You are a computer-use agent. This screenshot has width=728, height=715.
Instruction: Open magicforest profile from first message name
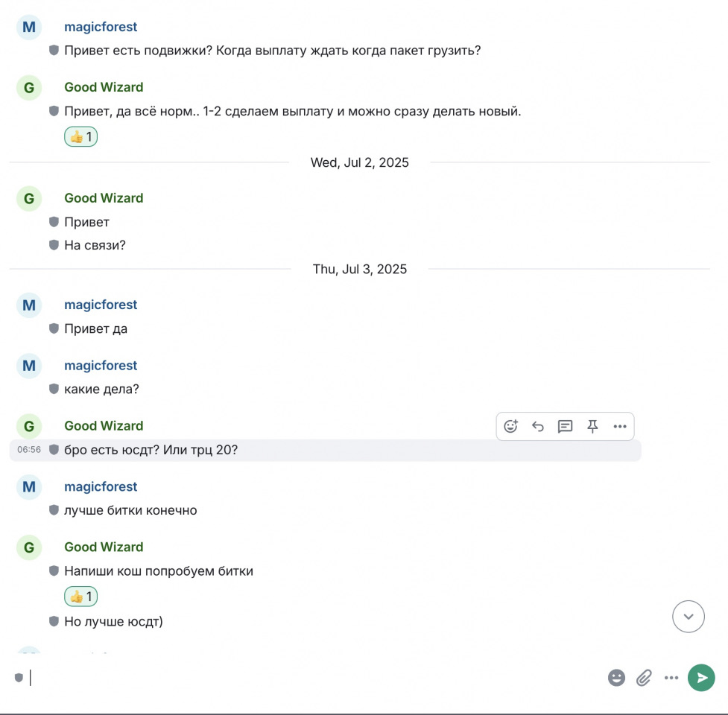coord(101,27)
